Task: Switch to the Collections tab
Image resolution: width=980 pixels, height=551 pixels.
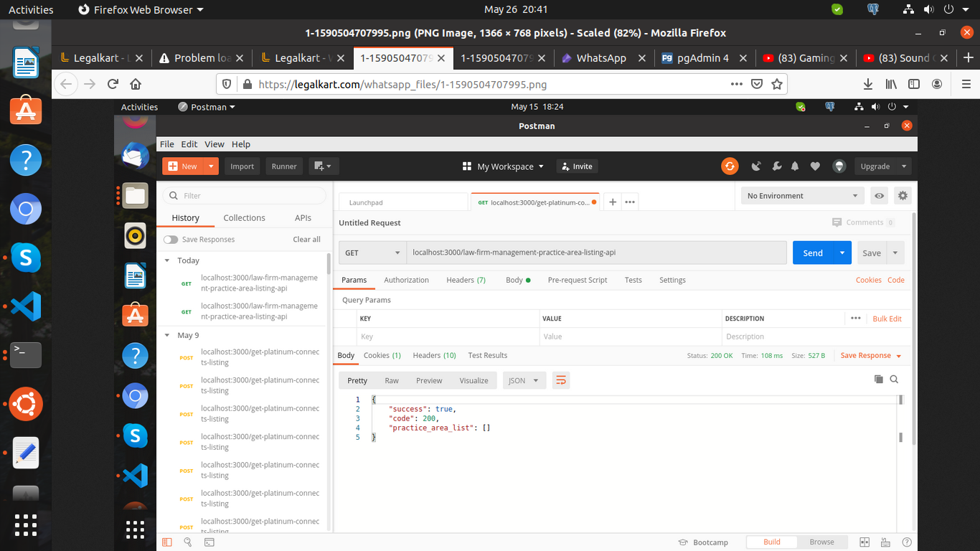Action: (244, 218)
